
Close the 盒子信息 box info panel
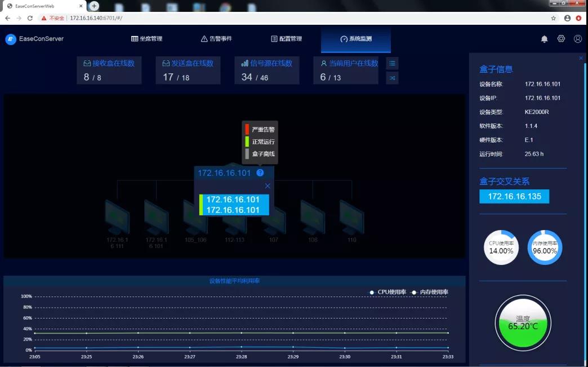point(581,58)
